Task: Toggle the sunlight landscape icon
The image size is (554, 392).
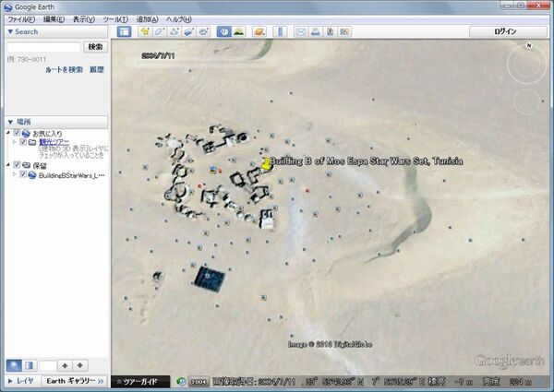Action: (x=239, y=31)
